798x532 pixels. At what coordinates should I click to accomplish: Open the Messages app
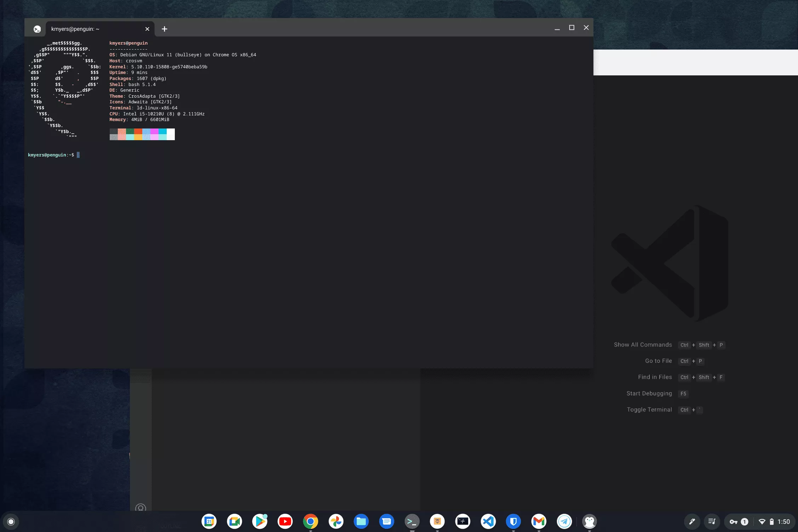pos(386,521)
